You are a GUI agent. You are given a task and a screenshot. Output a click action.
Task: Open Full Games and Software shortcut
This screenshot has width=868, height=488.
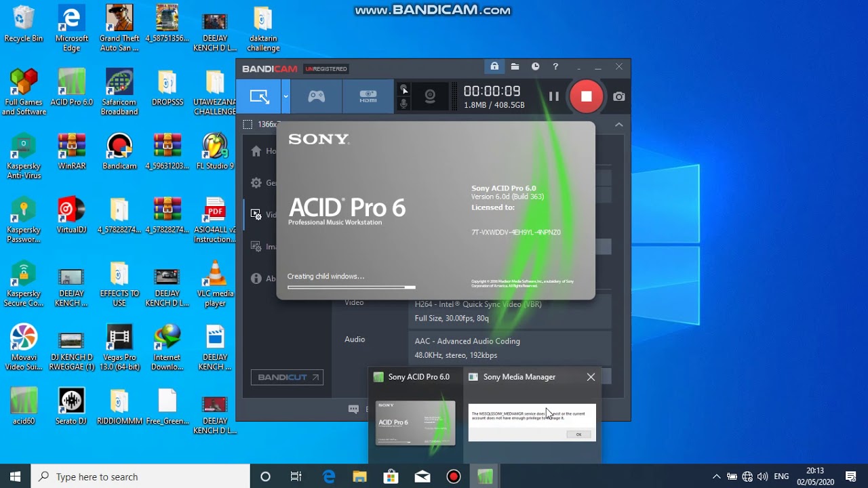[x=24, y=91]
